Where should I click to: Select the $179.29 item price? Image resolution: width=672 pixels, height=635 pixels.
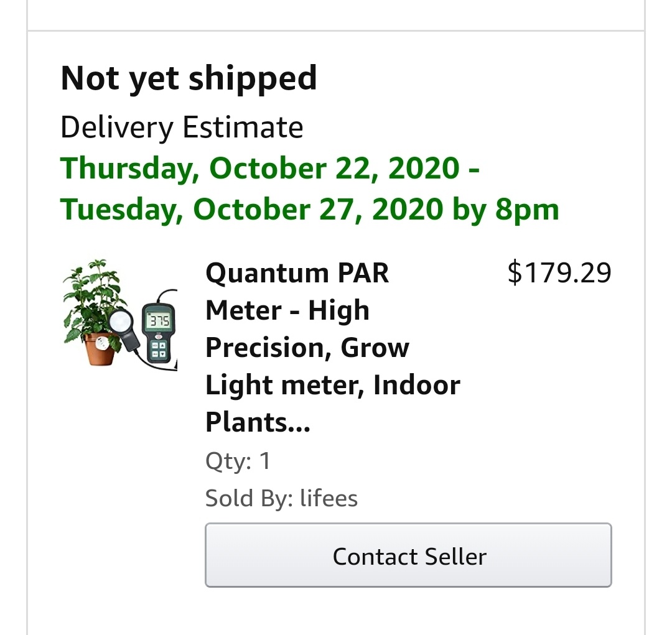click(559, 273)
